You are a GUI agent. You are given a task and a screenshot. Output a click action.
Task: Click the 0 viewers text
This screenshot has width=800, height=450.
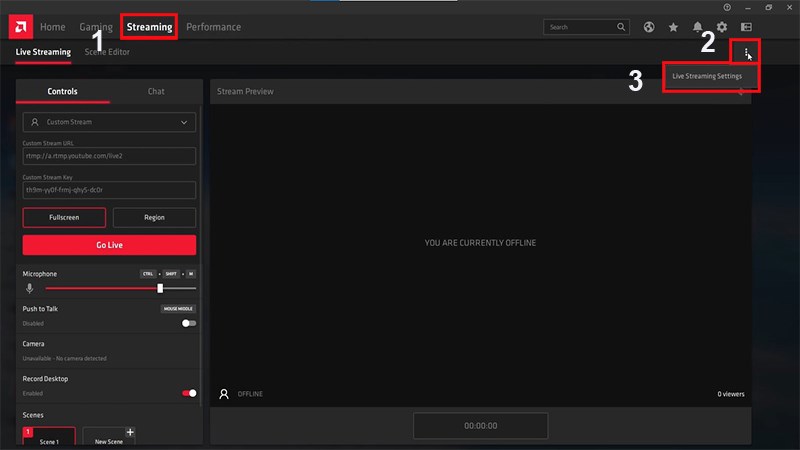731,394
